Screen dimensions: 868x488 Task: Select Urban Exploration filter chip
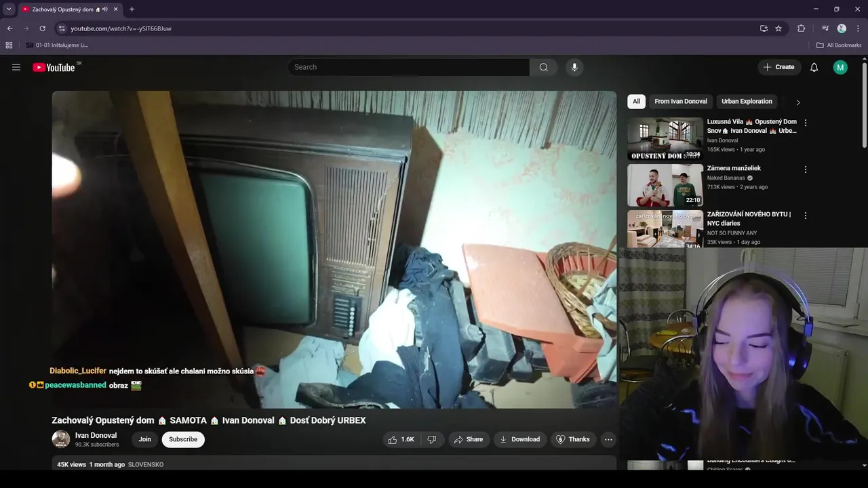pyautogui.click(x=747, y=102)
